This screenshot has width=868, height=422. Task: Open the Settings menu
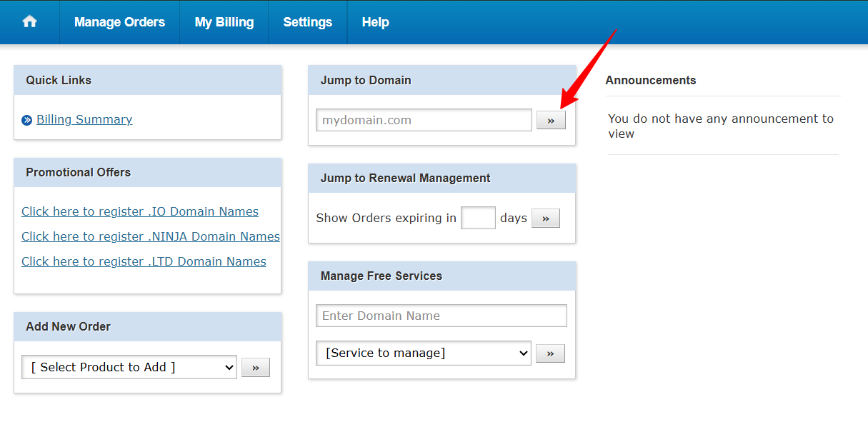tap(307, 22)
